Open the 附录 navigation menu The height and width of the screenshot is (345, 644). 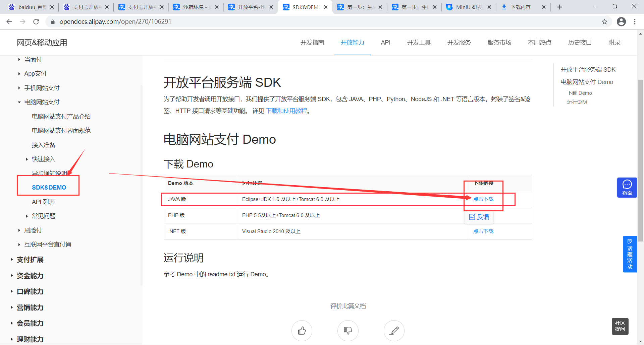614,43
